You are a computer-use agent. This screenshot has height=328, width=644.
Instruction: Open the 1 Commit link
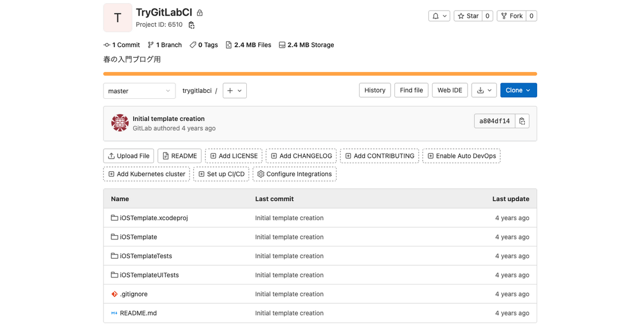pyautogui.click(x=122, y=45)
